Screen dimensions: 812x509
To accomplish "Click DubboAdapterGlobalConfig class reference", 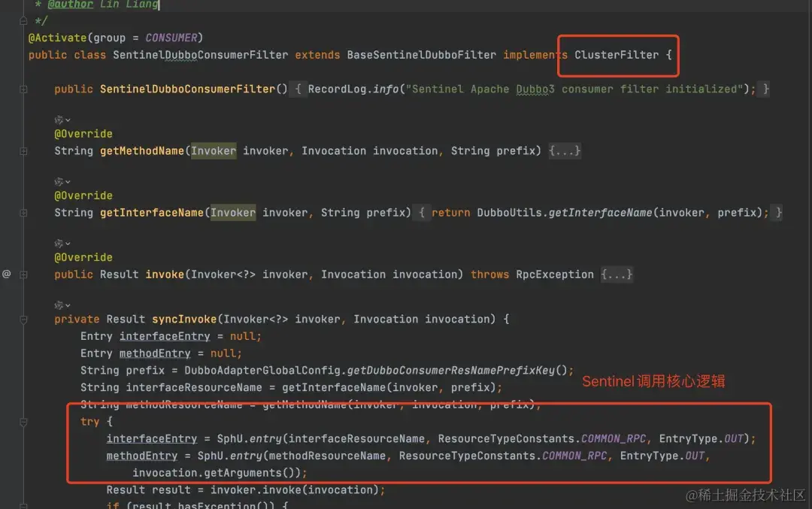I will tap(262, 370).
